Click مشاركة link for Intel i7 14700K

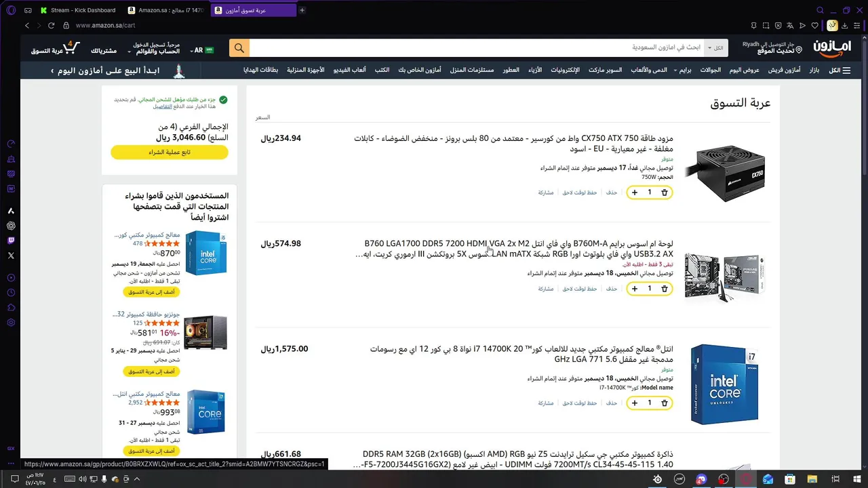[546, 403]
